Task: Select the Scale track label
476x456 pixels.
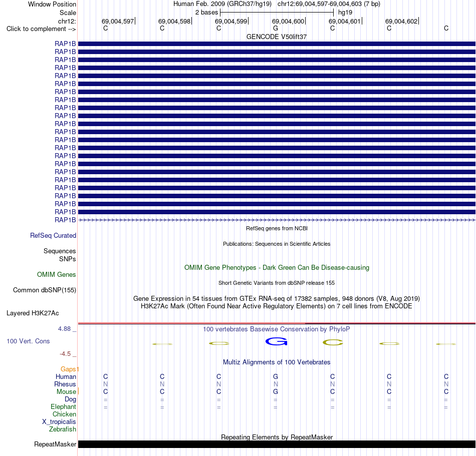Action: click(68, 13)
